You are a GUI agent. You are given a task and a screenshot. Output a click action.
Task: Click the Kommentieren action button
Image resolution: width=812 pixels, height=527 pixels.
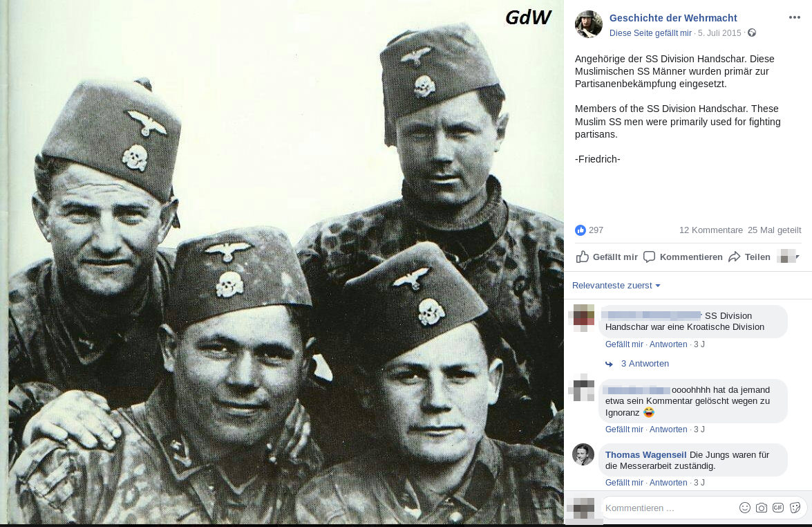pos(683,257)
